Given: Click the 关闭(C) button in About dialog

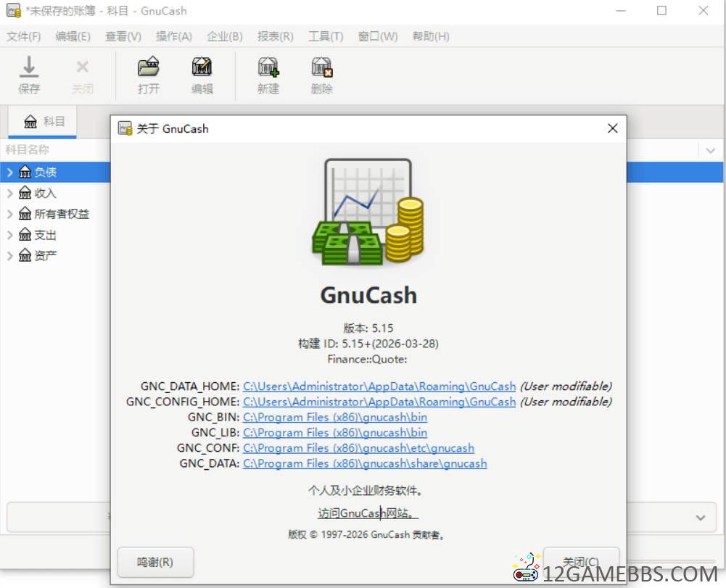Looking at the screenshot, I should pyautogui.click(x=581, y=562).
